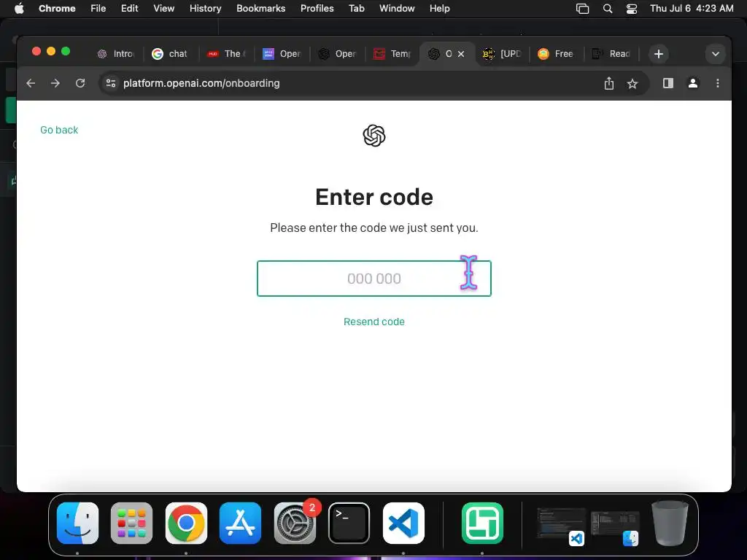The width and height of the screenshot is (747, 560).
Task: Switch to the Read tab
Action: [611, 54]
